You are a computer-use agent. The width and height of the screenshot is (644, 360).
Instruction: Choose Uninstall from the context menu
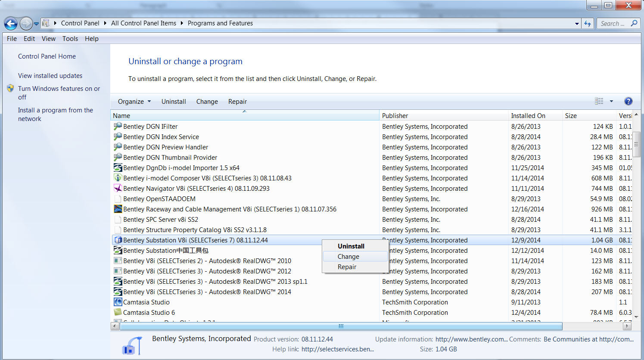(355, 246)
